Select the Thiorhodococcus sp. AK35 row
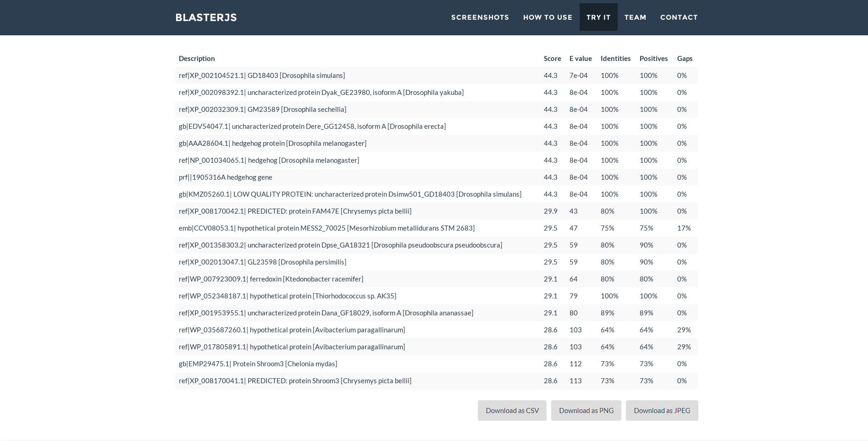 tap(287, 296)
